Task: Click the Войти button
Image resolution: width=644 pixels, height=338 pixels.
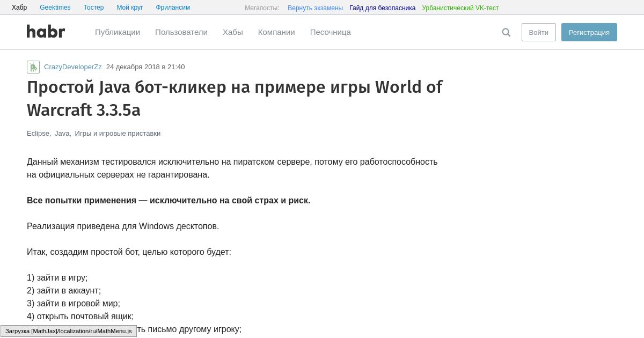Action: point(539,32)
